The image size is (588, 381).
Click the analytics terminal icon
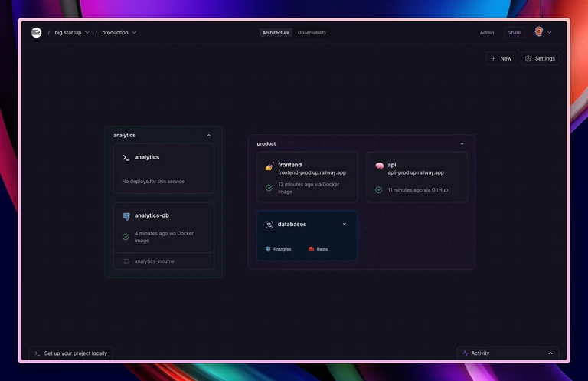pyautogui.click(x=126, y=158)
